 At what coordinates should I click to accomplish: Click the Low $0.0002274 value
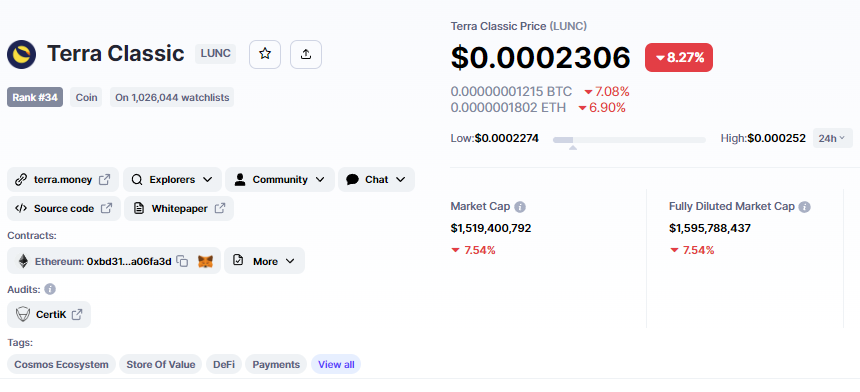coord(506,138)
